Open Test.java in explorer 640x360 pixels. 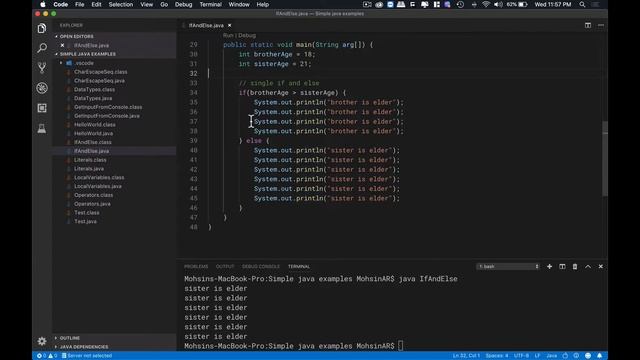click(85, 222)
